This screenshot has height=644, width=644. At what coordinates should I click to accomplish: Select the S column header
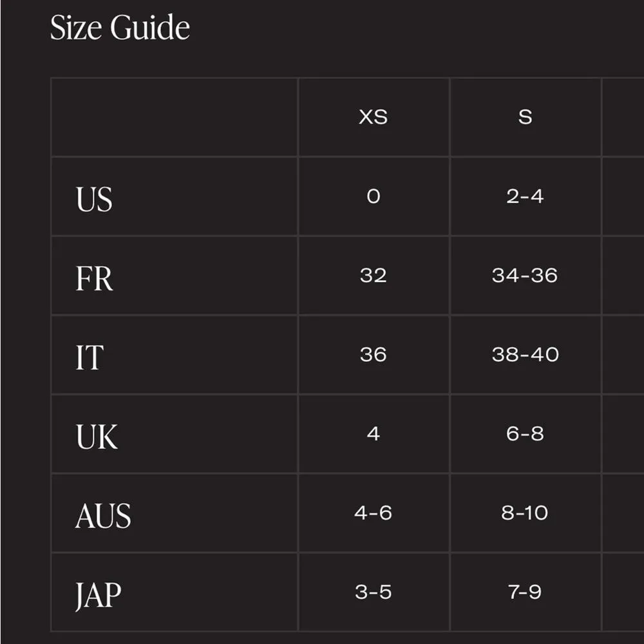526,117
